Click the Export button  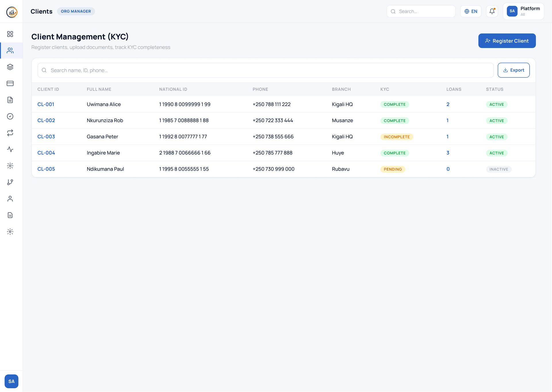pos(513,70)
